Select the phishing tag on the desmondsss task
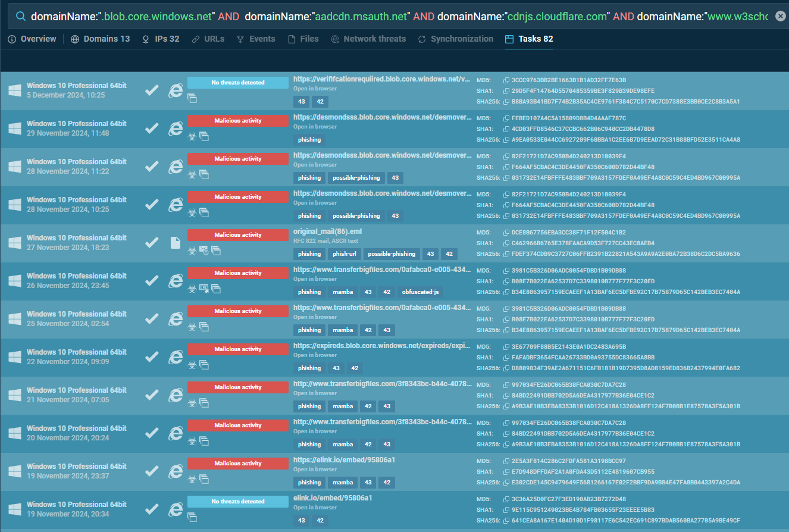This screenshot has height=532, width=789. tap(309, 139)
